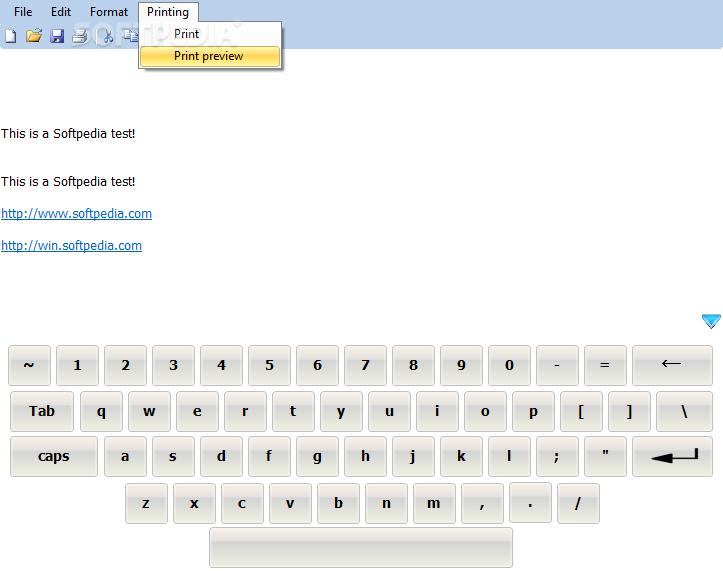Close the Printing menu
The image size is (723, 571).
168,12
